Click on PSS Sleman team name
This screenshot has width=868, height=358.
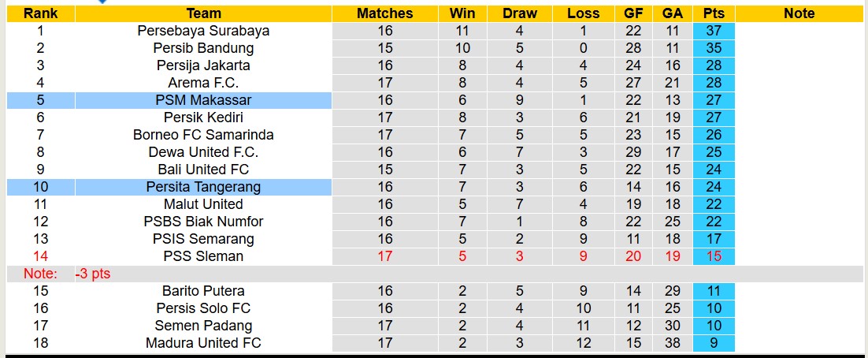point(203,256)
